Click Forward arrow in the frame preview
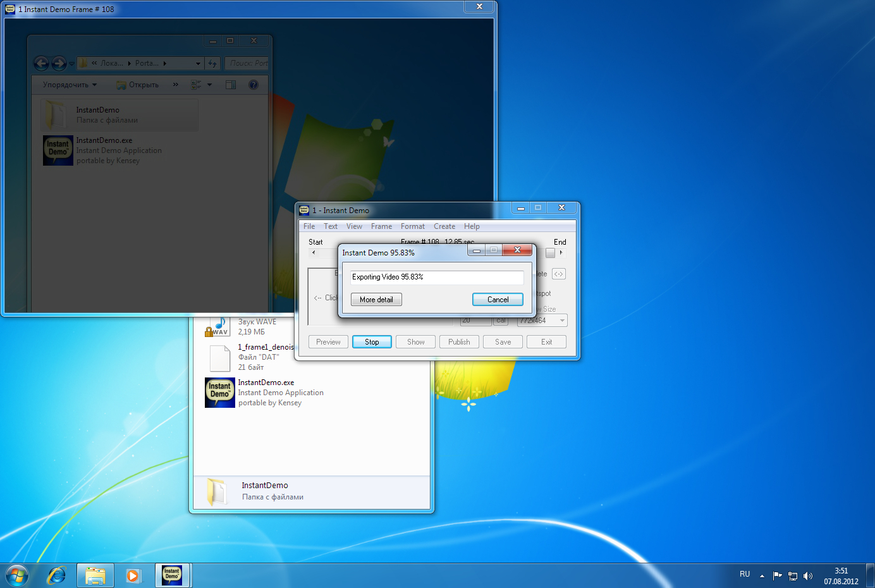This screenshot has height=588, width=875. (x=59, y=63)
